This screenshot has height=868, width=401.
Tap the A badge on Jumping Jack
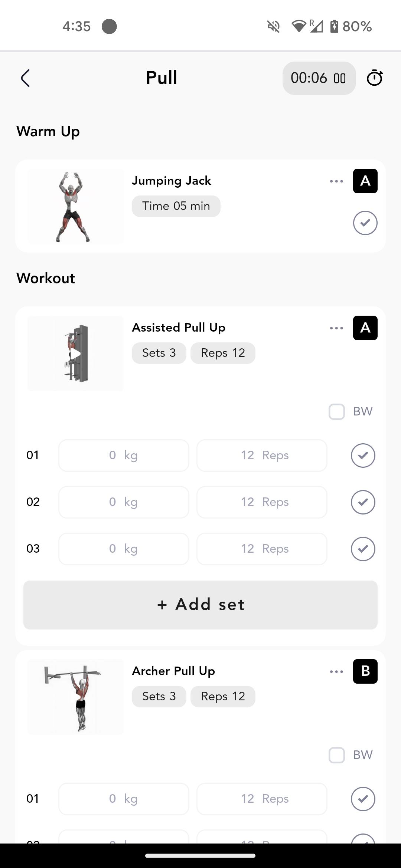pyautogui.click(x=365, y=181)
